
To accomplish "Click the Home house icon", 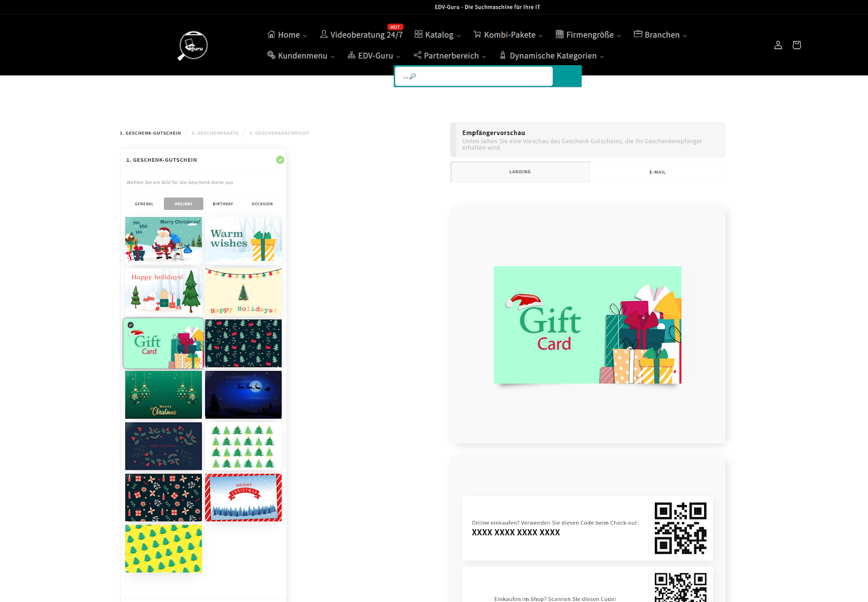I will tap(271, 34).
